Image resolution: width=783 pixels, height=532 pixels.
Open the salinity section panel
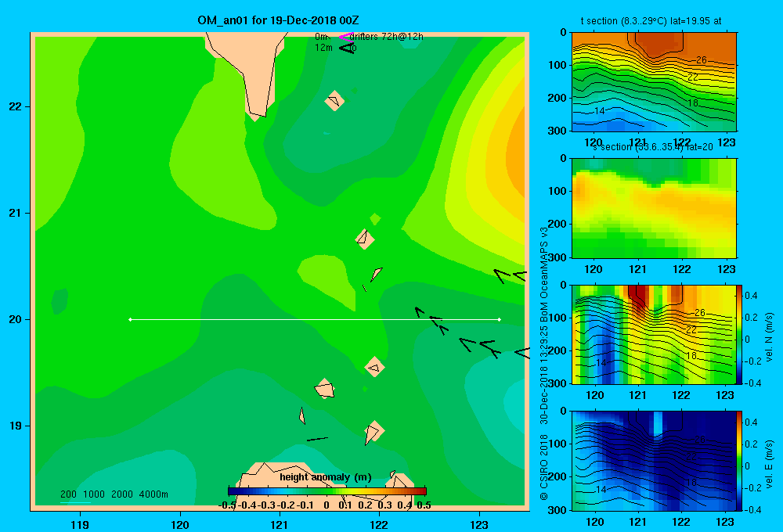(654, 208)
